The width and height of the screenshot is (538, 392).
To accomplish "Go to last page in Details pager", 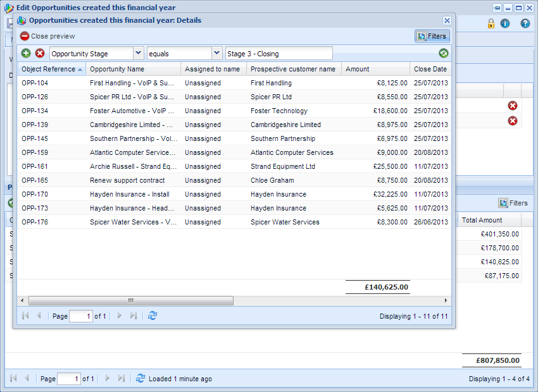I will tap(133, 315).
